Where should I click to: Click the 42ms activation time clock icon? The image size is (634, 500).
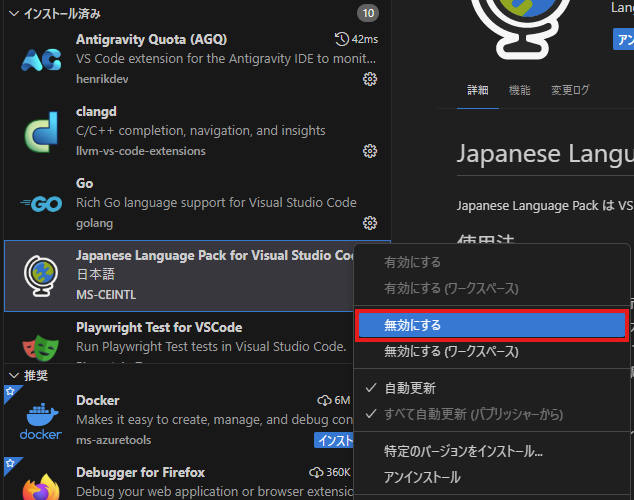[x=342, y=39]
